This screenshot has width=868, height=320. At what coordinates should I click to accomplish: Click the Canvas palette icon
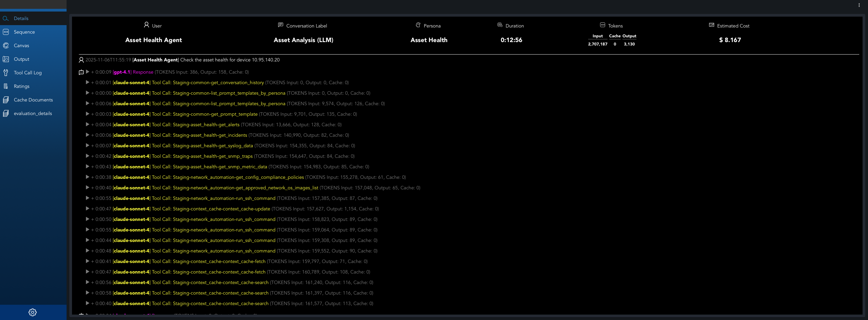[6, 45]
